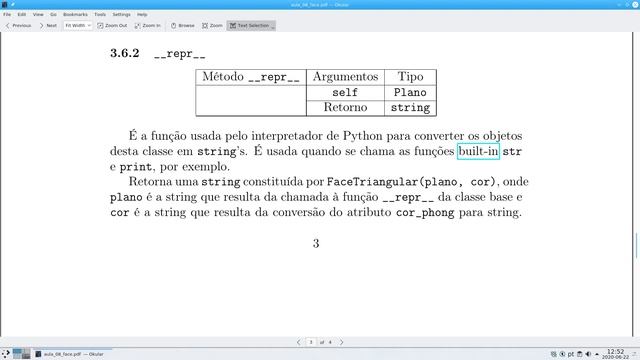The image size is (640, 360).
Task: Open the Help menu
Action: tap(142, 14)
